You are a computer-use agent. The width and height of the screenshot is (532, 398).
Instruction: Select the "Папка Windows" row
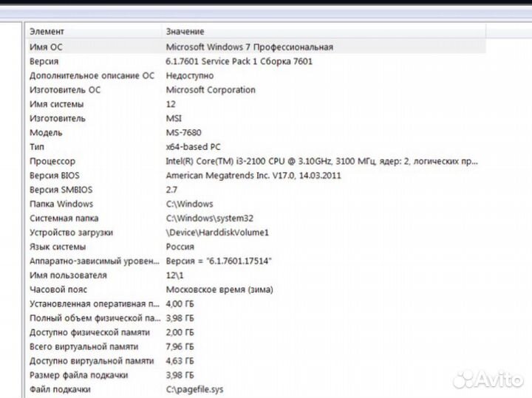(x=256, y=204)
